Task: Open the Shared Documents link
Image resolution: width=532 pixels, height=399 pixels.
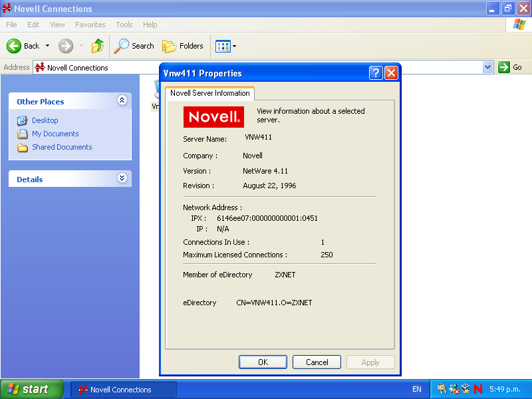Action: (62, 147)
